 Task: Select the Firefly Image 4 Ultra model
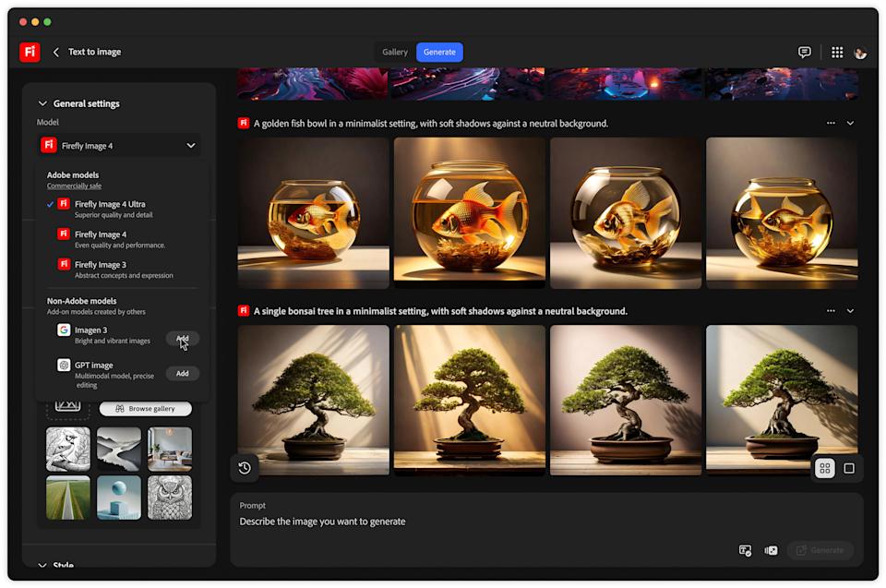pos(111,203)
